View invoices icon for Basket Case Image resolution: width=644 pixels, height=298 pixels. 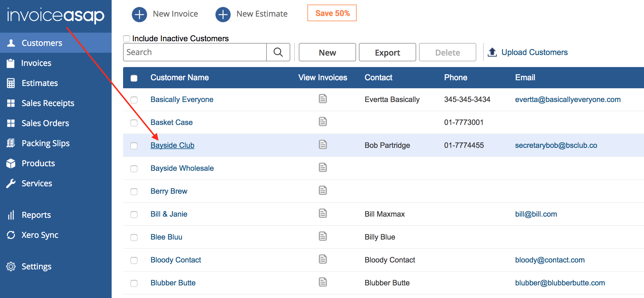[x=323, y=122]
